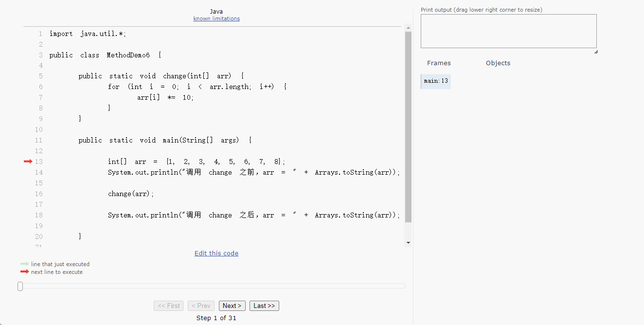This screenshot has height=325, width=644.
Task: Click the execution step slider handle
Action: [x=20, y=286]
